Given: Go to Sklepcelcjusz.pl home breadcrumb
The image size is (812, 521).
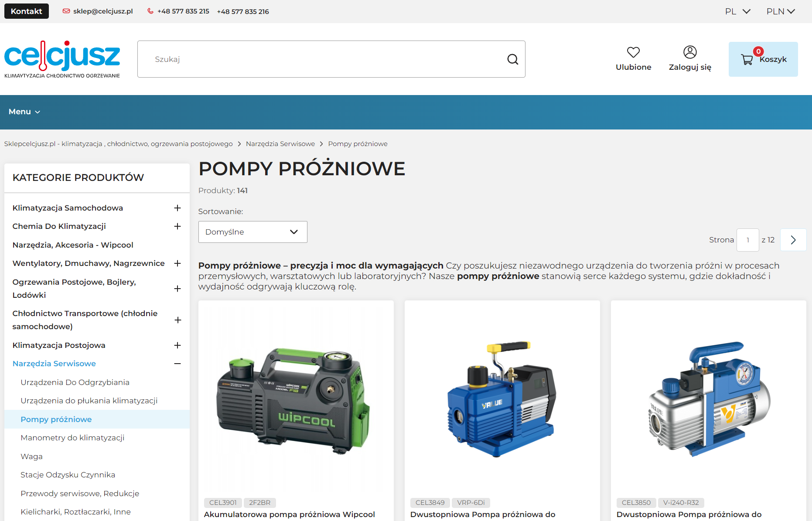Looking at the screenshot, I should [118, 144].
